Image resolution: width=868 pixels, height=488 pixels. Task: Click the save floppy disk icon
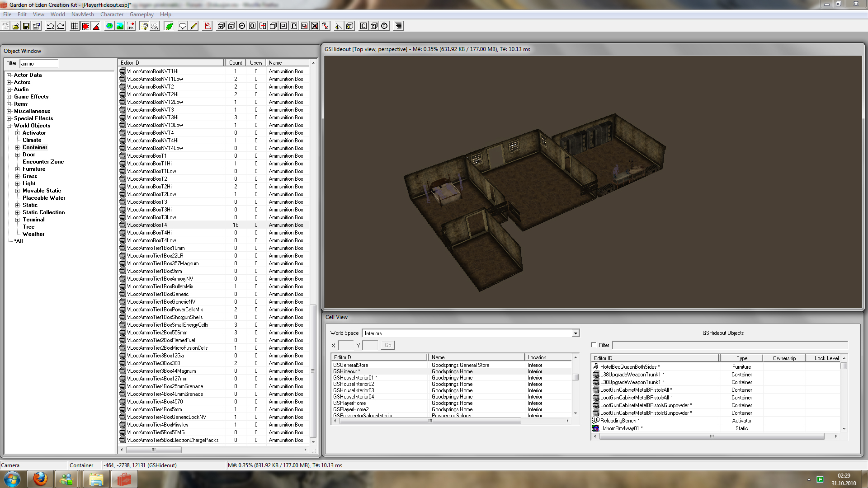pyautogui.click(x=26, y=26)
